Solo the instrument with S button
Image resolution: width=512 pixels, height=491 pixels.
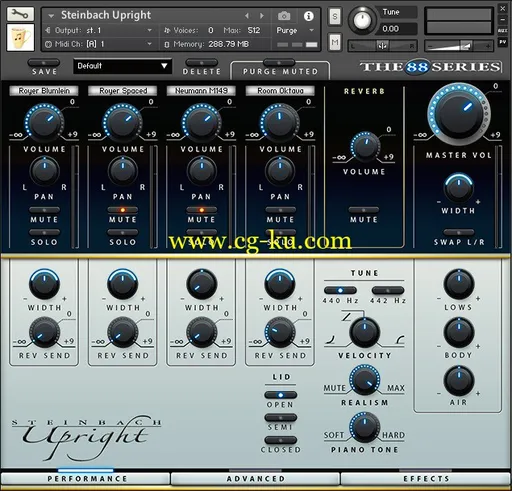(x=335, y=16)
